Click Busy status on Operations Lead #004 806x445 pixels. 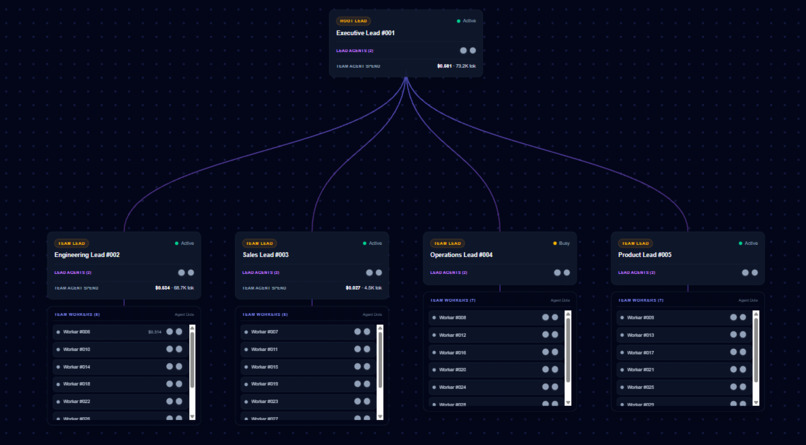coord(561,244)
